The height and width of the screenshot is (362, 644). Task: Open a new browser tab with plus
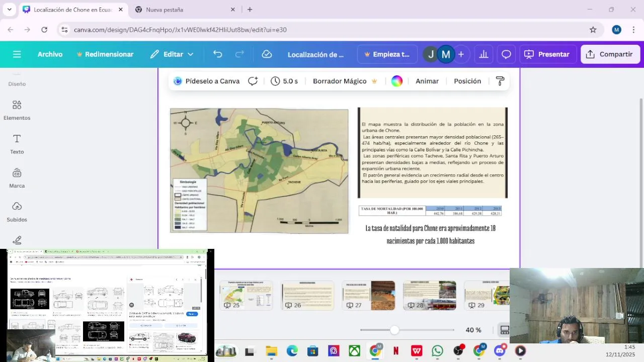(x=250, y=10)
